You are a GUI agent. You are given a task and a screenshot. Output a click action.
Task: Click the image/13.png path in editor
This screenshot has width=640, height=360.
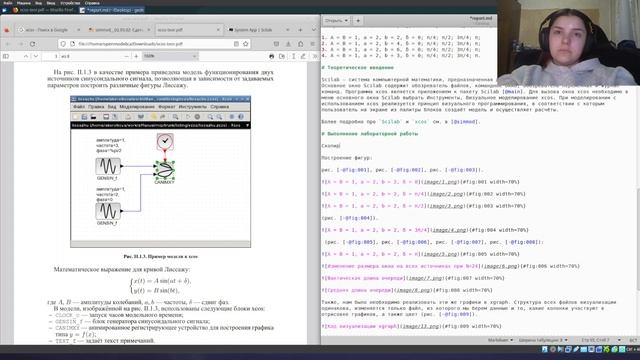pos(420,326)
